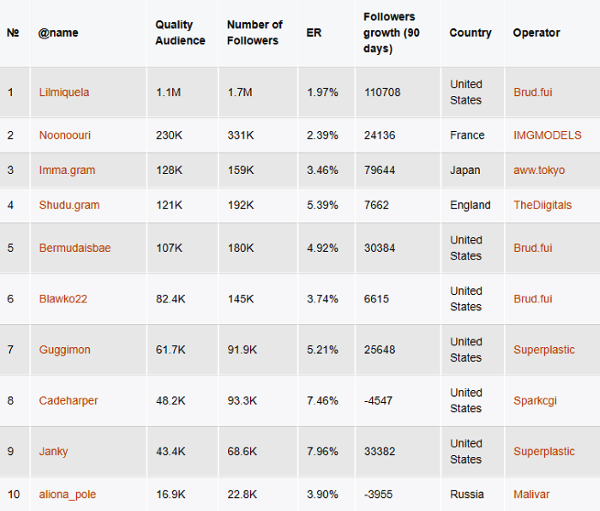Viewport: 600px width, 511px height.
Task: Select the Janky name link
Action: click(53, 451)
